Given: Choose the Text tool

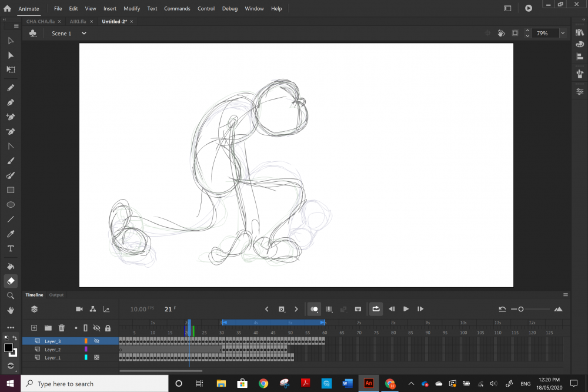Looking at the screenshot, I should tap(11, 248).
